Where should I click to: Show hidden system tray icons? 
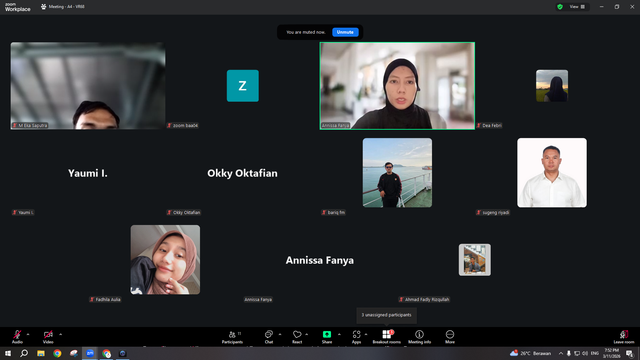point(561,353)
